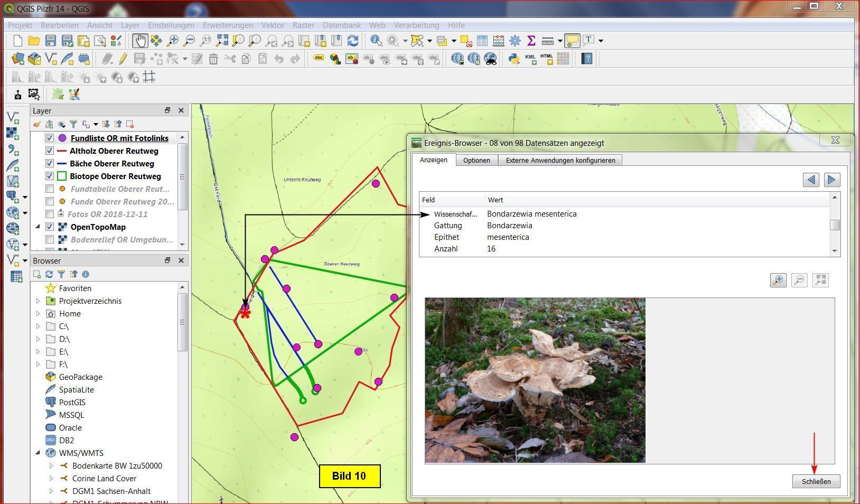860x504 pixels.
Task: Open Externe Anwendungen konfigurieren tab
Action: coord(560,160)
